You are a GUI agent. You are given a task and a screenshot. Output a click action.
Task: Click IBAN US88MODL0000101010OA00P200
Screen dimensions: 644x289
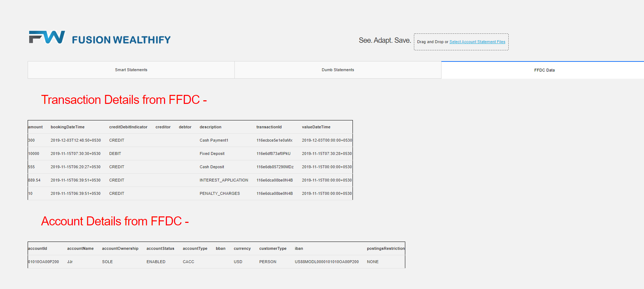tap(327, 262)
